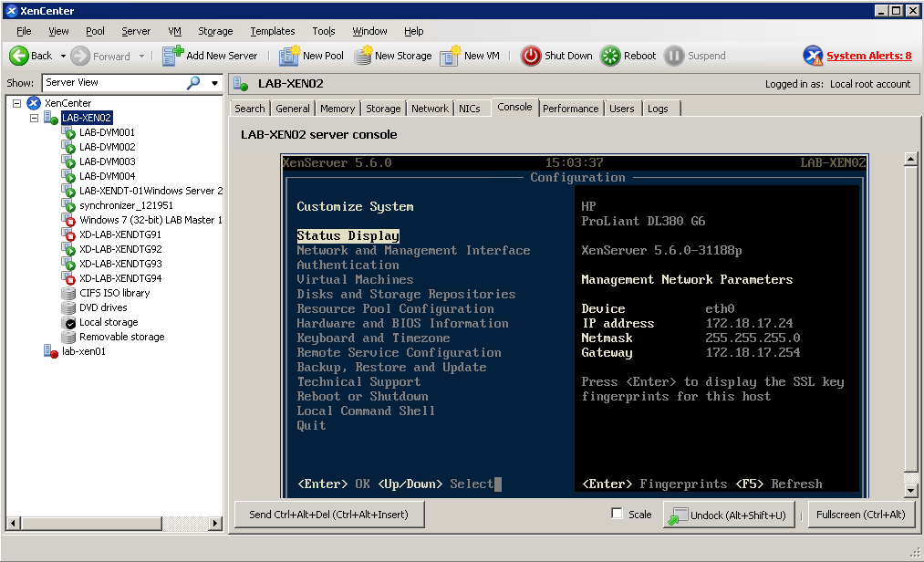Switch to the Performance tab
This screenshot has width=924, height=562.
click(570, 108)
